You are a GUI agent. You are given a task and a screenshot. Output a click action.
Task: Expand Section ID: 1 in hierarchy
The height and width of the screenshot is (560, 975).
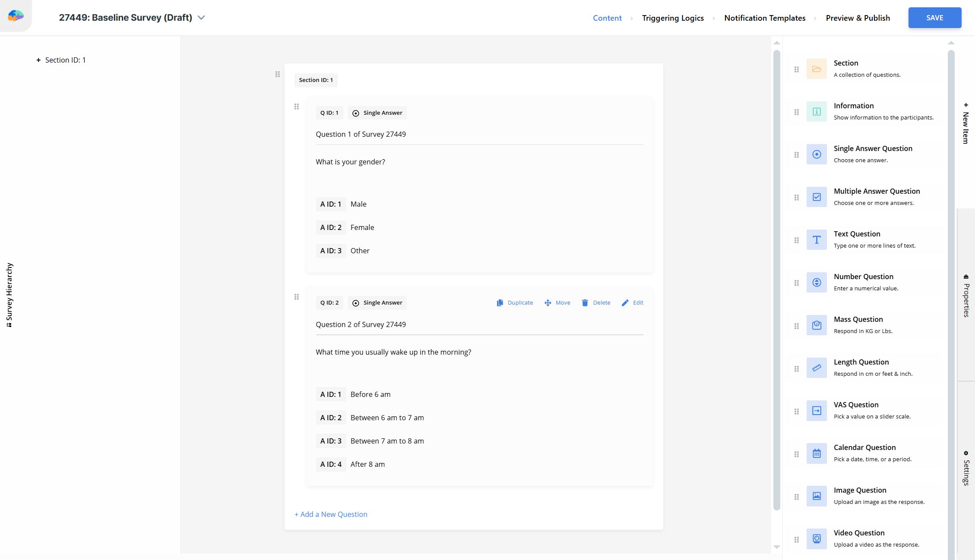tap(38, 60)
